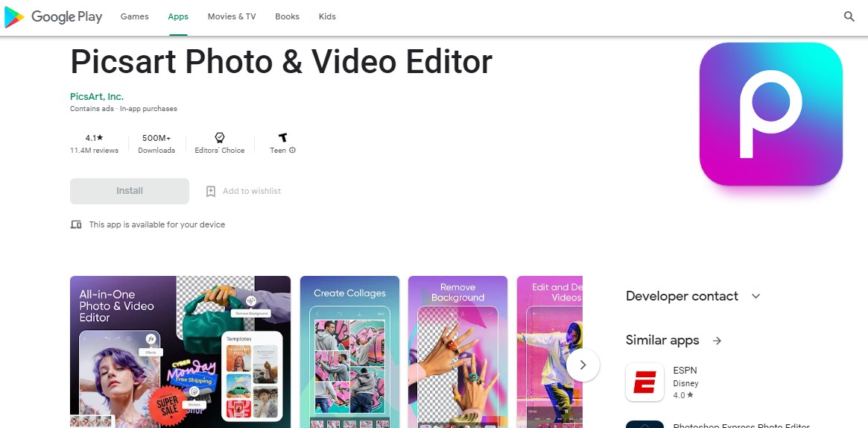Click the 11.4M reviews text
Image resolution: width=868 pixels, height=428 pixels.
point(94,151)
